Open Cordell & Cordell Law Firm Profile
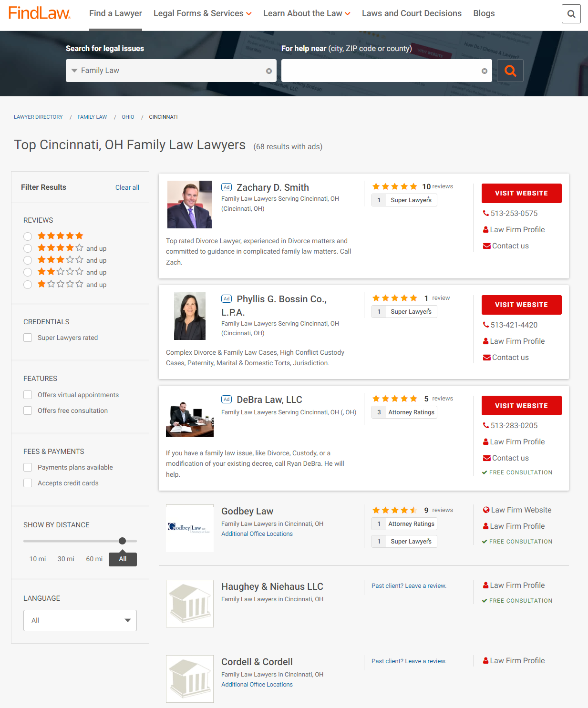The width and height of the screenshot is (588, 708). (x=514, y=661)
